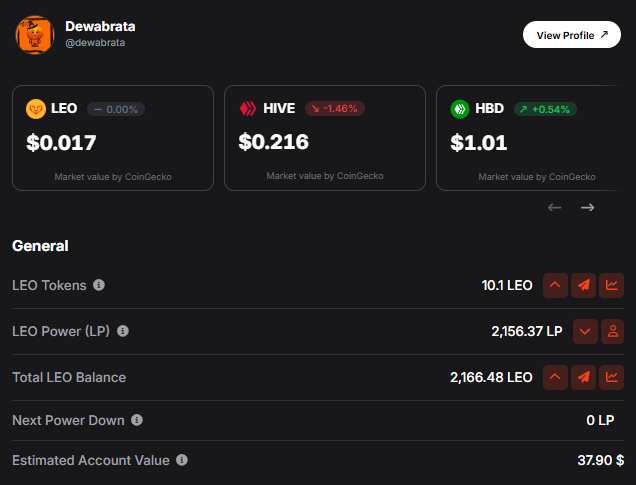This screenshot has height=485, width=636.
Task: Click the LEO Power (LP) label
Action: (61, 331)
